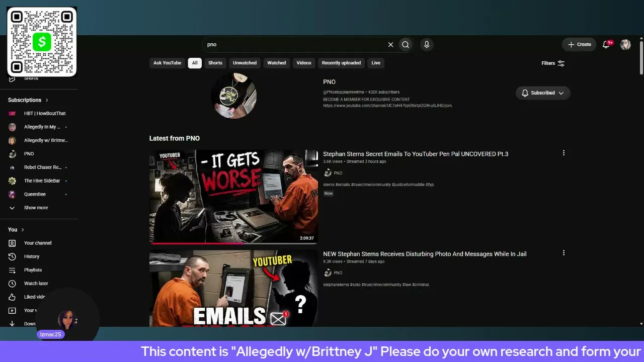Open Allegedly w/ Brittne subscription channel

coord(39,140)
